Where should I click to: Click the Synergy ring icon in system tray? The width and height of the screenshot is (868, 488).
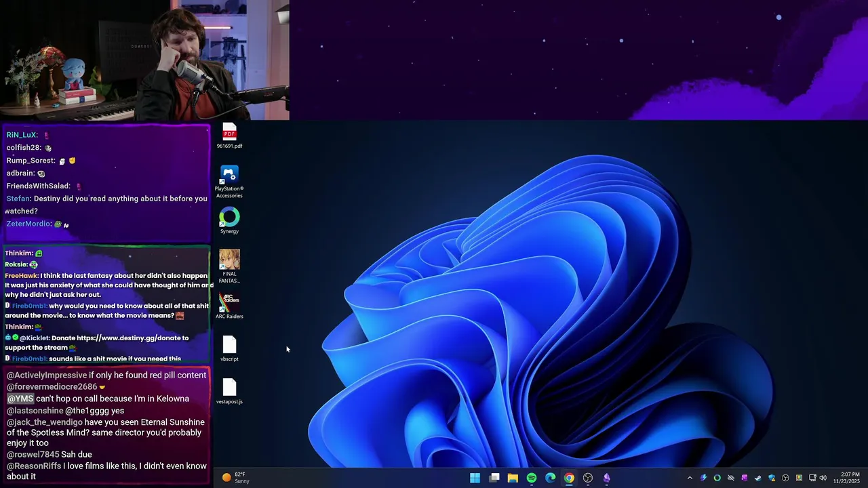click(x=717, y=478)
